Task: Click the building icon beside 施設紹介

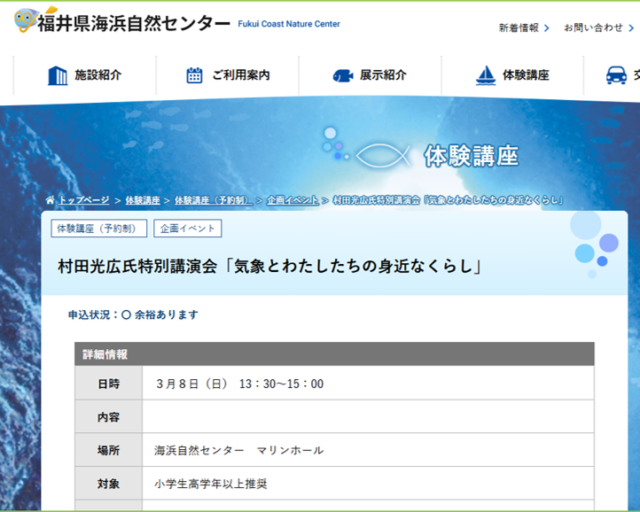Action: tap(57, 75)
